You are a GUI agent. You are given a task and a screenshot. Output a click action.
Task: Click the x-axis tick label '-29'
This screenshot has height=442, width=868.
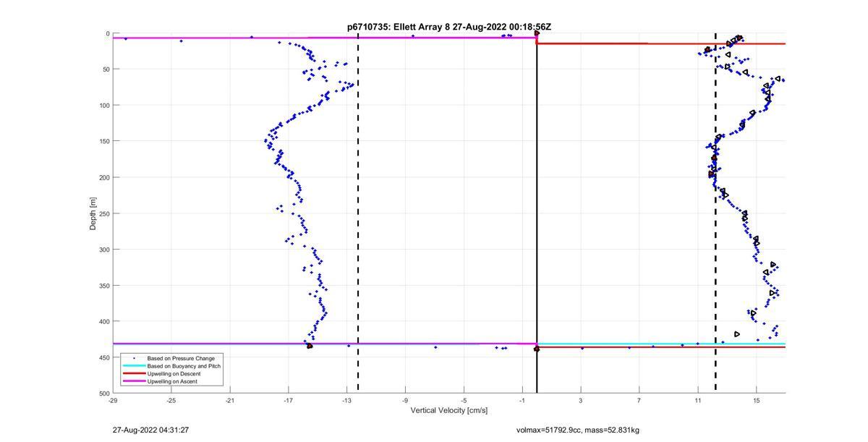pyautogui.click(x=113, y=400)
